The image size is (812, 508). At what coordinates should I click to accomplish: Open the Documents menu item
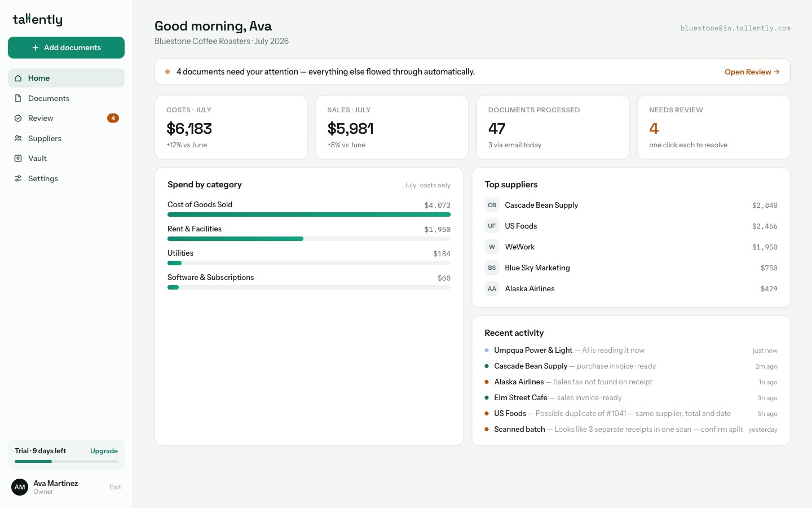66,98
